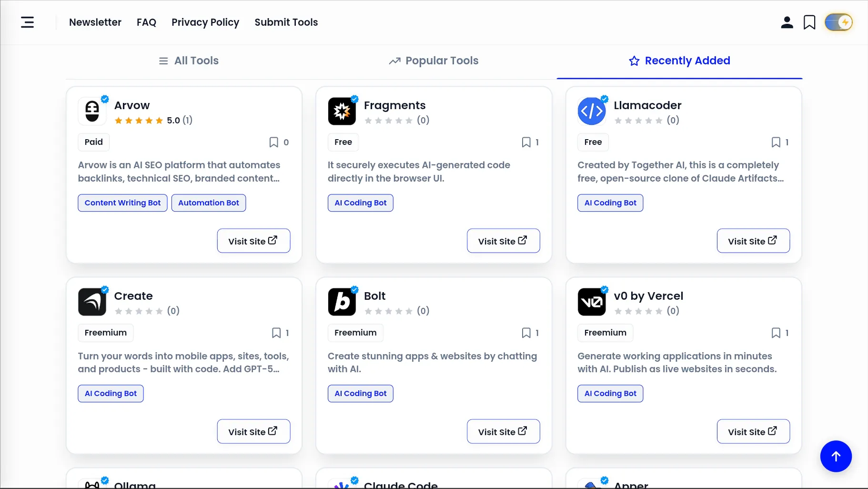Visit Site for Bolt
This screenshot has height=489, width=868.
(504, 431)
